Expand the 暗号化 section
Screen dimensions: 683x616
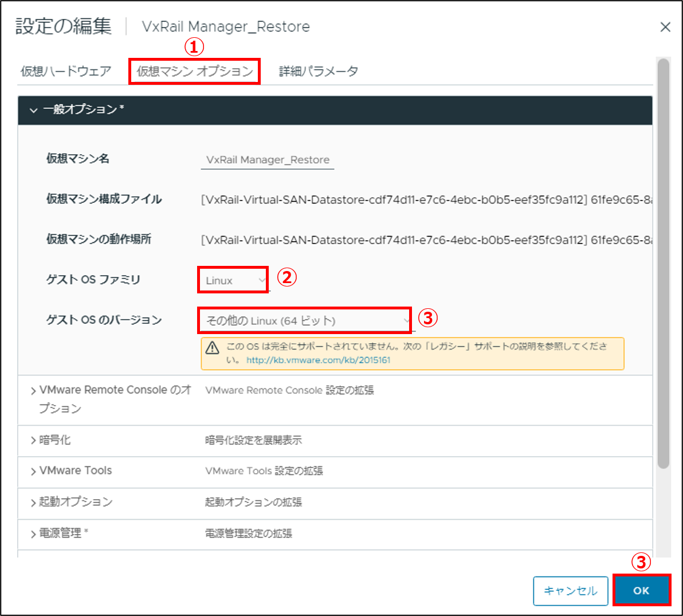(x=33, y=441)
